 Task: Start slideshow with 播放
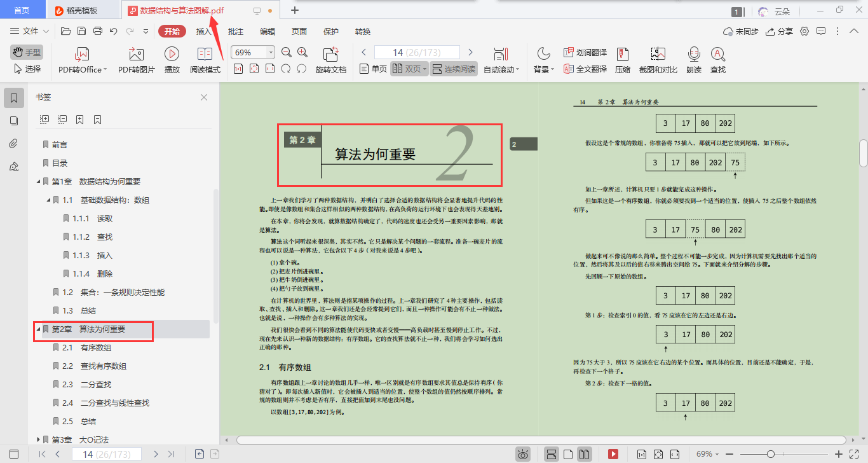click(172, 60)
